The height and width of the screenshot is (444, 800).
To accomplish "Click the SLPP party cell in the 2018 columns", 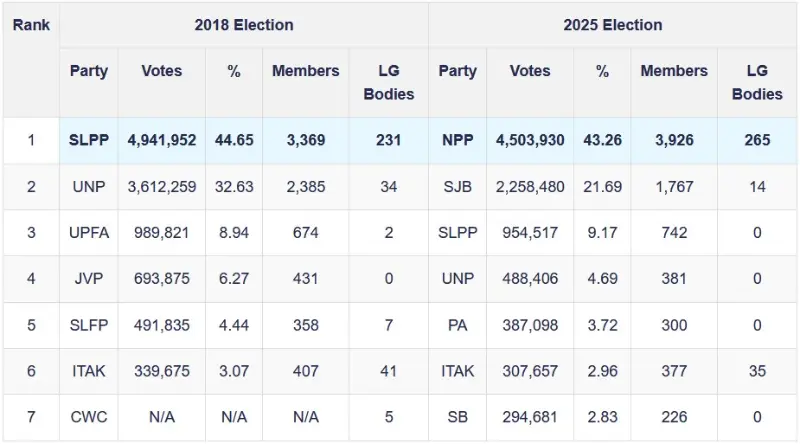I will (89, 140).
